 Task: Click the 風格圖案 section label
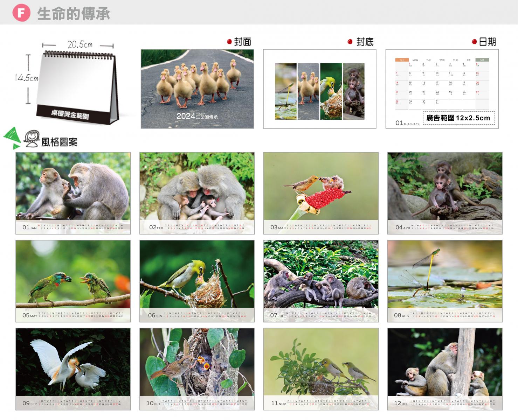(59, 142)
